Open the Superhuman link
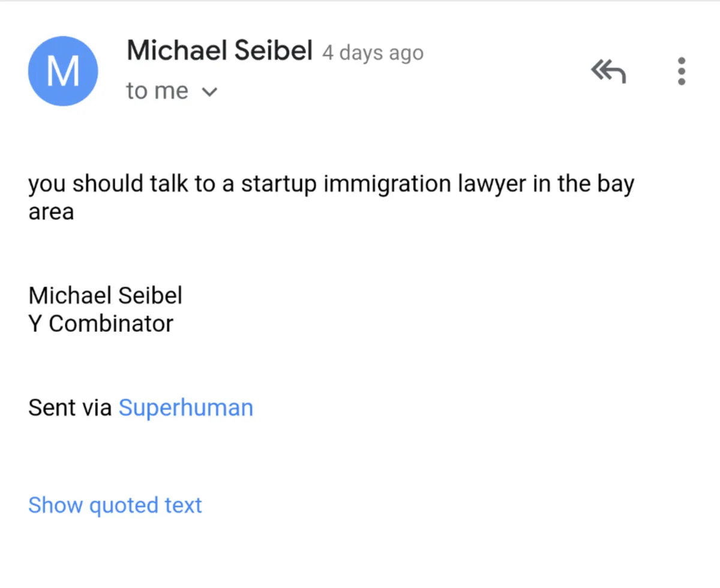This screenshot has height=588, width=720. pyautogui.click(x=186, y=408)
